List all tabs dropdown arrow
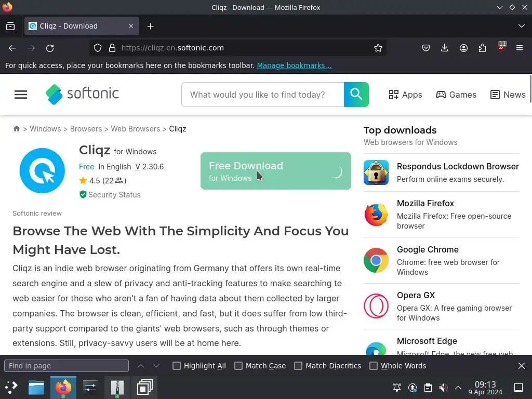This screenshot has width=532, height=399. tap(522, 26)
